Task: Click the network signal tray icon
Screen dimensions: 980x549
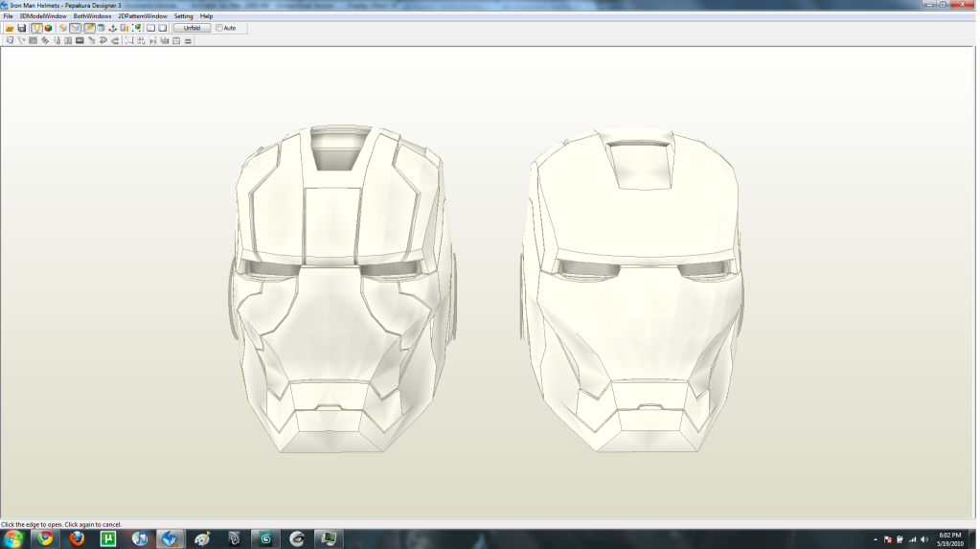Action: pyautogui.click(x=913, y=539)
